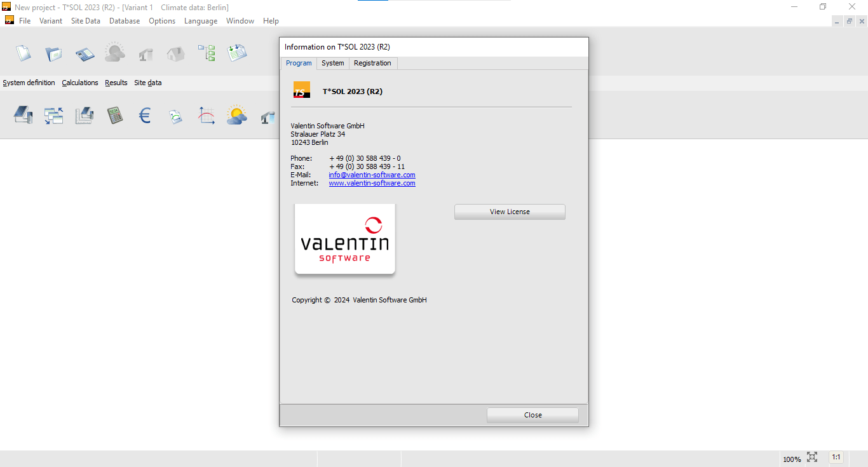
Task: Restore down the main application window
Action: click(x=823, y=6)
